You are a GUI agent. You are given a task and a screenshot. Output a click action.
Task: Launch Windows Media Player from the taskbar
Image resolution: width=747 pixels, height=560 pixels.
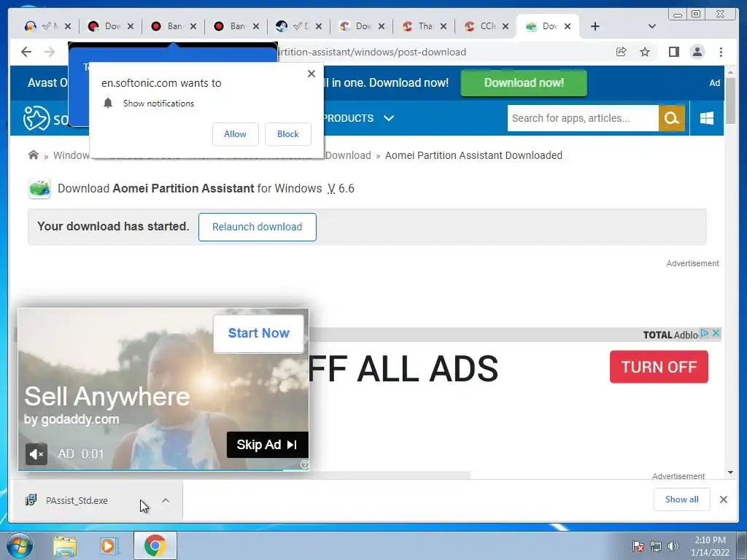tap(109, 546)
